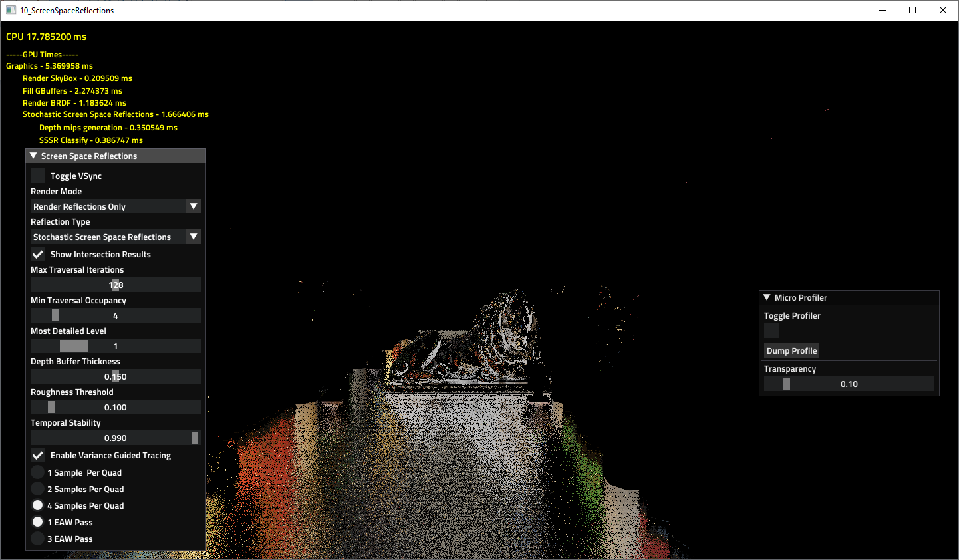Viewport: 959px width, 560px height.
Task: Collapse the Screen Space Reflections panel
Action: [x=34, y=155]
